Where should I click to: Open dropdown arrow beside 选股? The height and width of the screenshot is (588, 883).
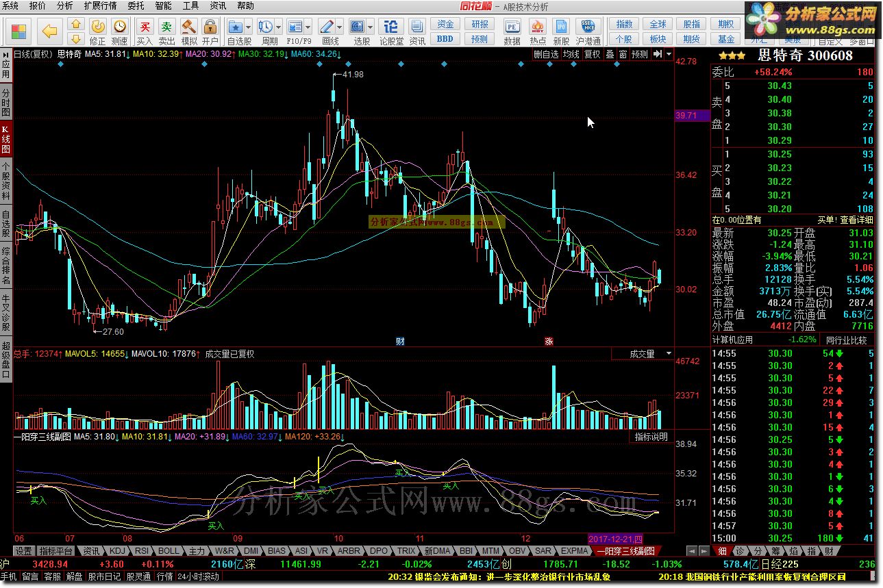coord(370,27)
